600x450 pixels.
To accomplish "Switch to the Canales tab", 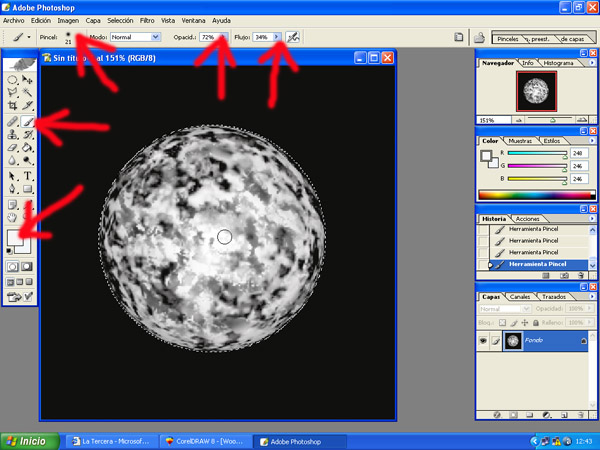I will click(520, 297).
